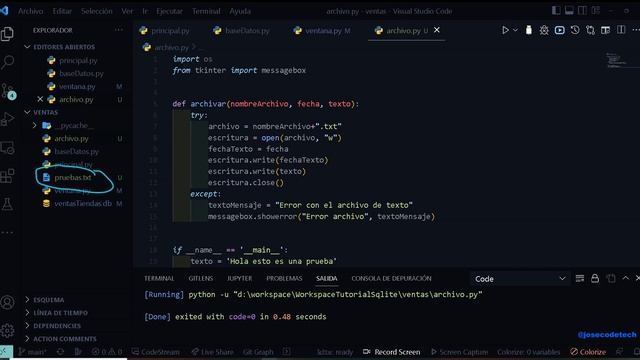Open the Extensions view
The height and width of the screenshot is (360, 640).
(x=7, y=176)
